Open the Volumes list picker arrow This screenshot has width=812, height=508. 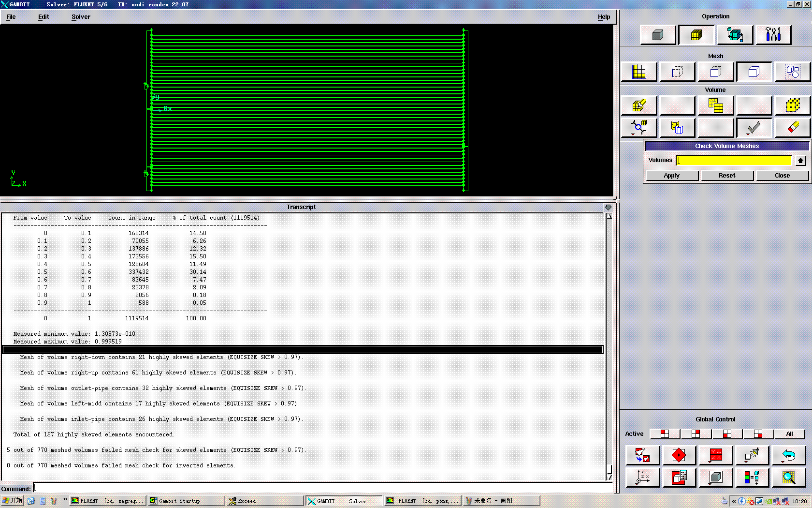coord(800,161)
